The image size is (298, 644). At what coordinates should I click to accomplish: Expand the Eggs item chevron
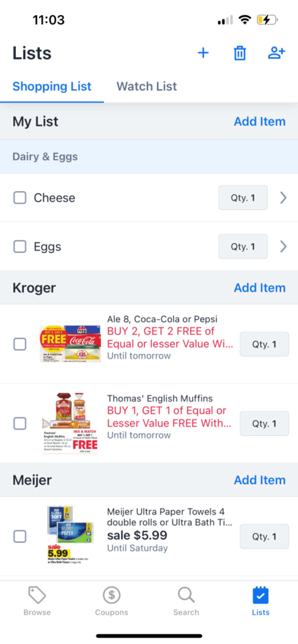(283, 247)
